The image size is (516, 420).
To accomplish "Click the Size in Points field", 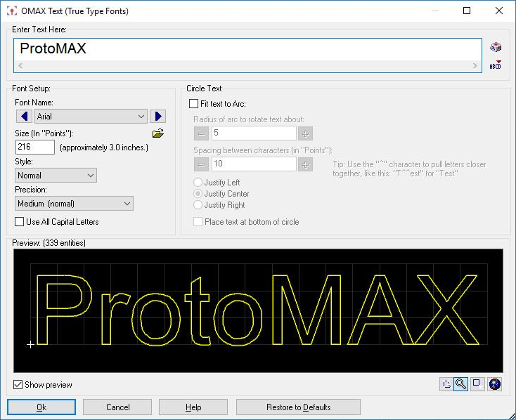I will (34, 147).
